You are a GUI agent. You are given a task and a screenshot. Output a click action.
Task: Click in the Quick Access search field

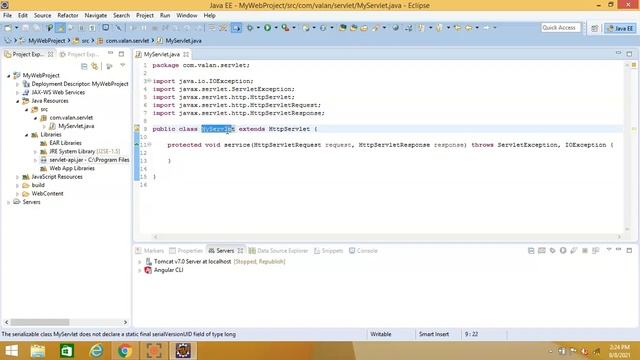point(560,28)
